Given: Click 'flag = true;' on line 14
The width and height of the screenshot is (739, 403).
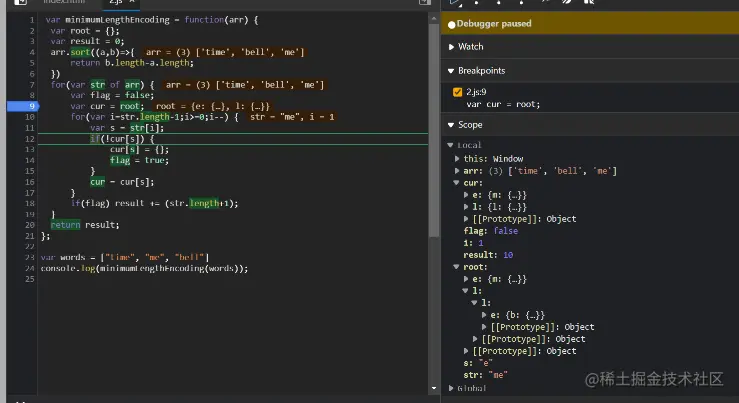Looking at the screenshot, I should click(140, 160).
